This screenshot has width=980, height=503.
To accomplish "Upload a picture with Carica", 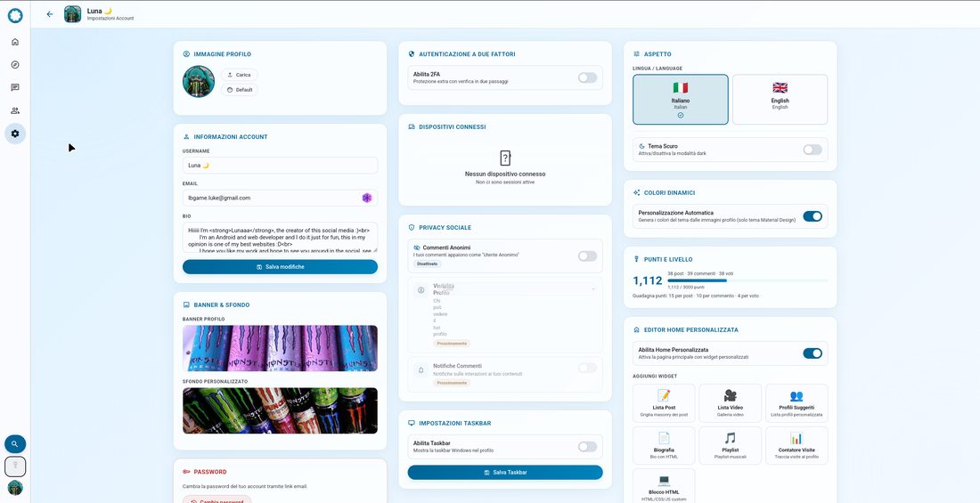I will (240, 75).
